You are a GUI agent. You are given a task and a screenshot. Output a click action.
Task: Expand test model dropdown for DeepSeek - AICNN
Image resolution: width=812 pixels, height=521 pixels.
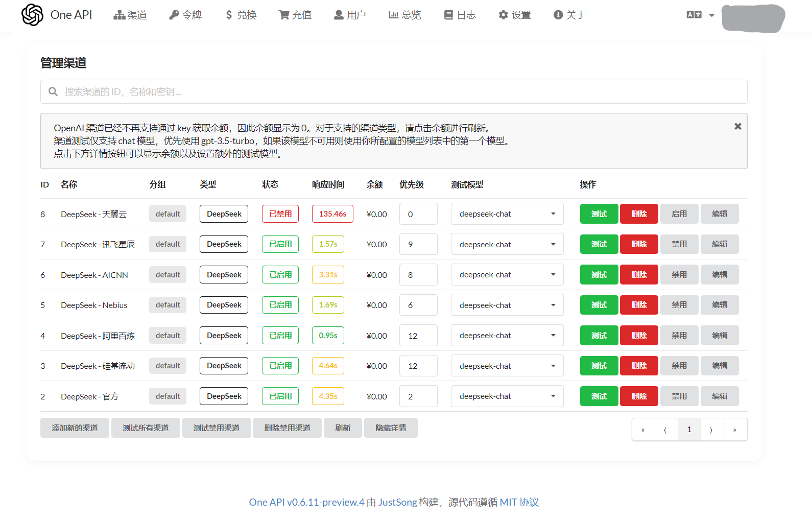pos(507,275)
